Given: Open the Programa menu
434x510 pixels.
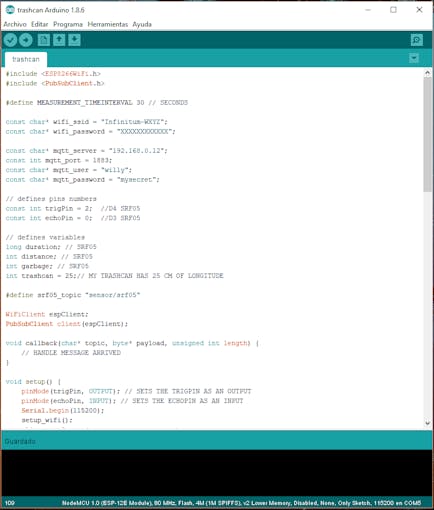Looking at the screenshot, I should (68, 24).
